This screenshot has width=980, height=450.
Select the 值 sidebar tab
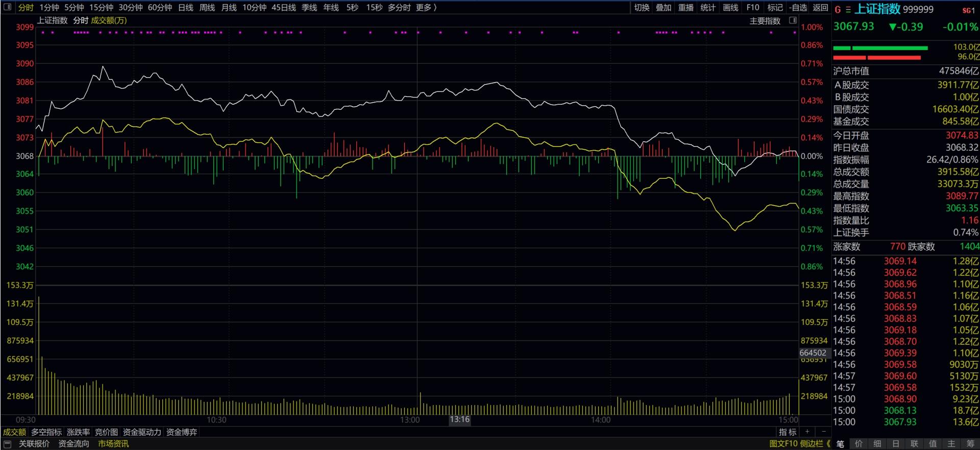(933, 444)
